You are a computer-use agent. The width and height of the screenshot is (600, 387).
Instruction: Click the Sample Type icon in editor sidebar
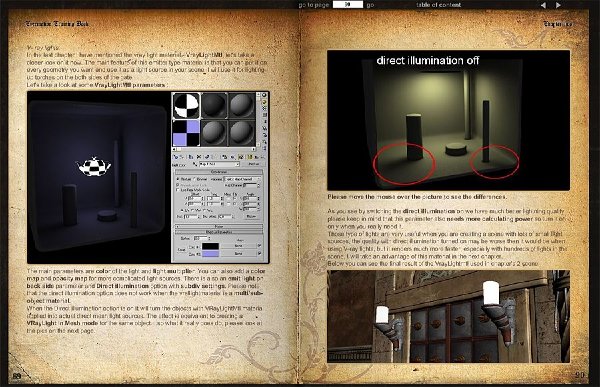tap(264, 95)
